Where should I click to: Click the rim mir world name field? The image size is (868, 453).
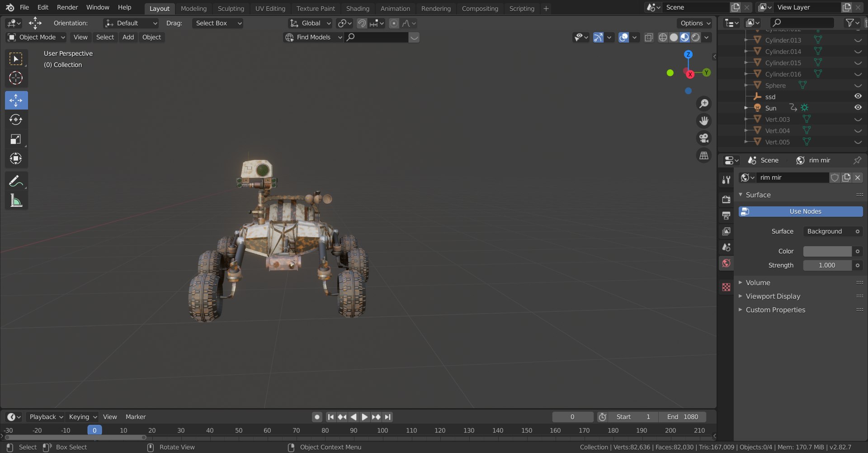(x=793, y=177)
